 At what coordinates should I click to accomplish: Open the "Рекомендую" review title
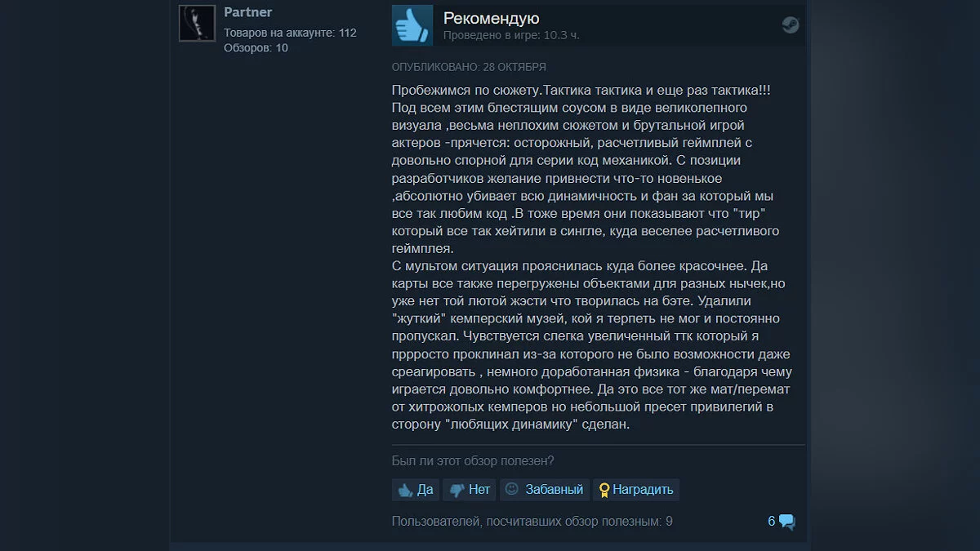[491, 19]
